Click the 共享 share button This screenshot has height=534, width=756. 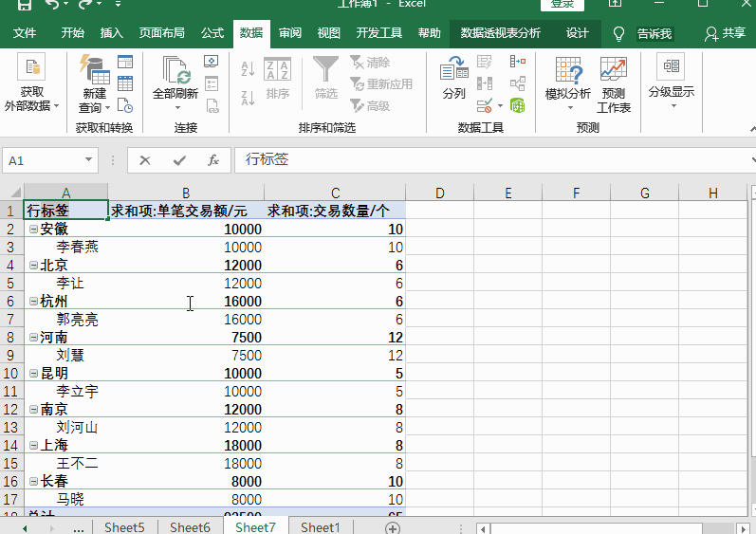click(726, 33)
